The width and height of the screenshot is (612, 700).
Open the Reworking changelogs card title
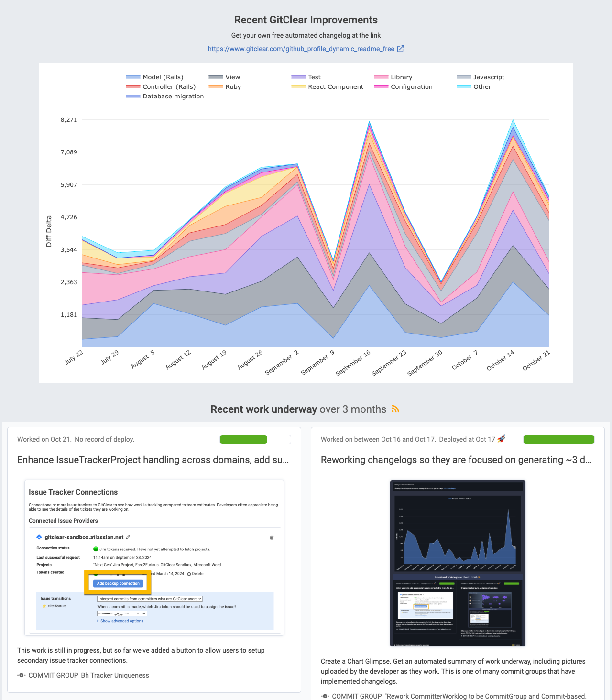coord(456,460)
